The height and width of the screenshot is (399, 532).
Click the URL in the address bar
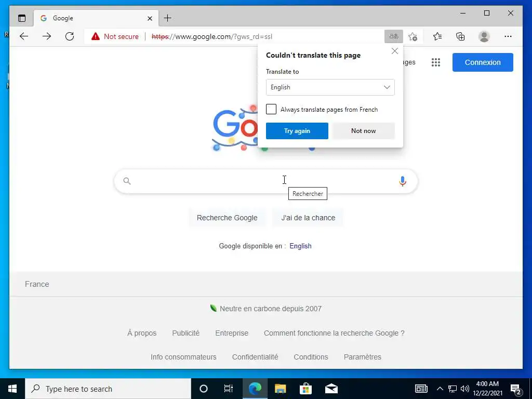212,36
